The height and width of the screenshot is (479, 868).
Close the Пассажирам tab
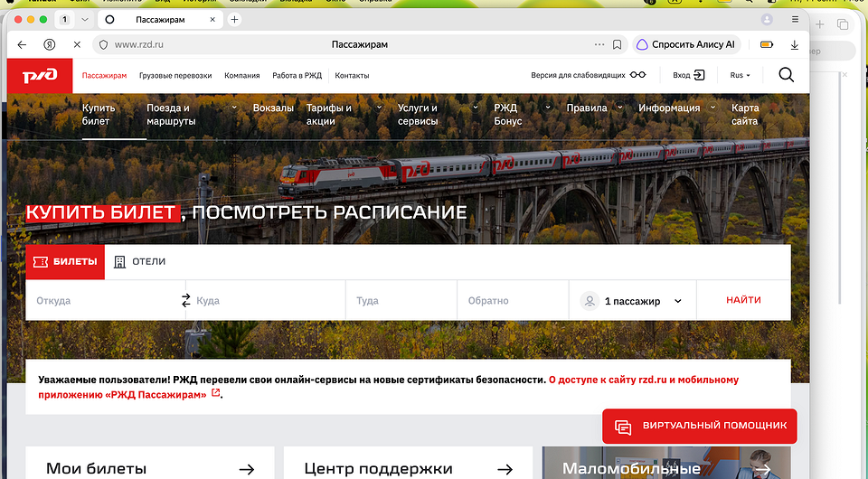click(212, 19)
